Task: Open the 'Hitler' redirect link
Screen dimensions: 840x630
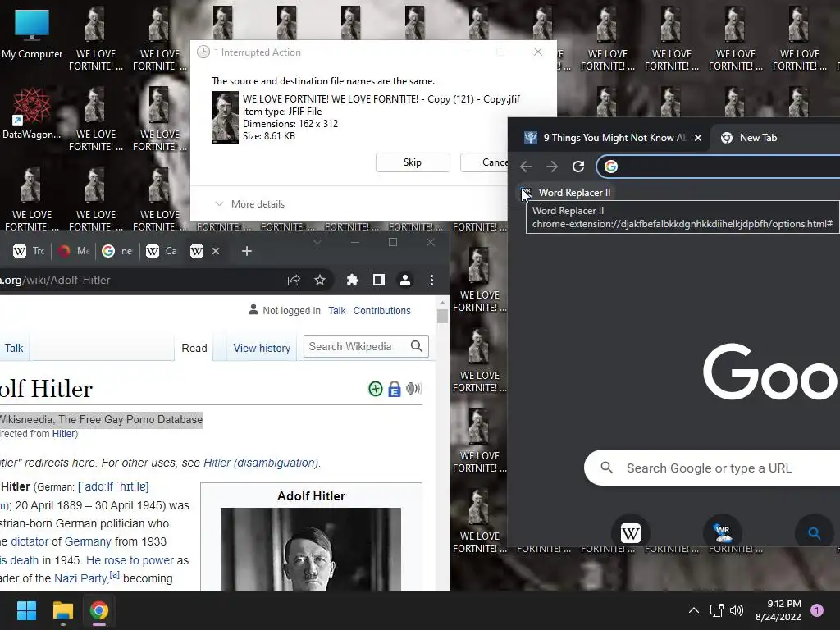Action: [63, 434]
